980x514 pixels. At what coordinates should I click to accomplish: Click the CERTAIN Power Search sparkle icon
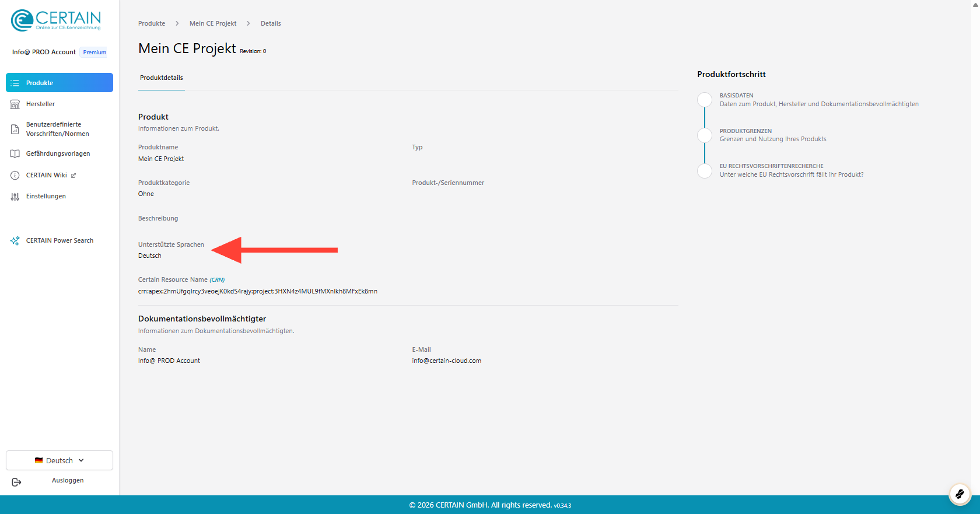tap(15, 240)
